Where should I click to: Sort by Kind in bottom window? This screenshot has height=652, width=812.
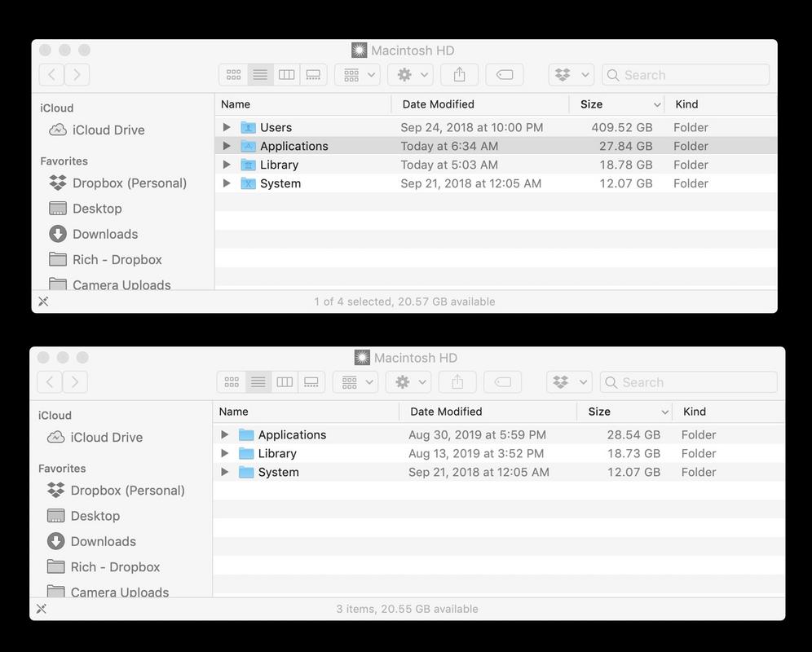coord(728,412)
